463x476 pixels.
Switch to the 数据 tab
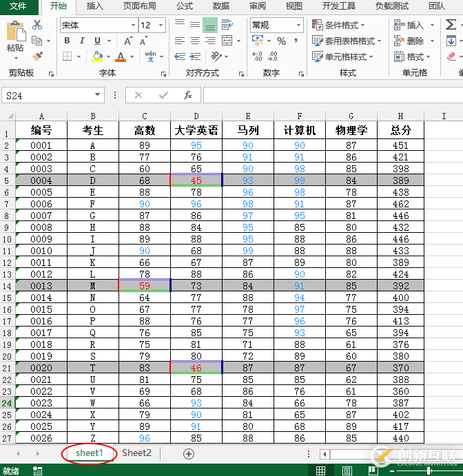click(x=221, y=6)
